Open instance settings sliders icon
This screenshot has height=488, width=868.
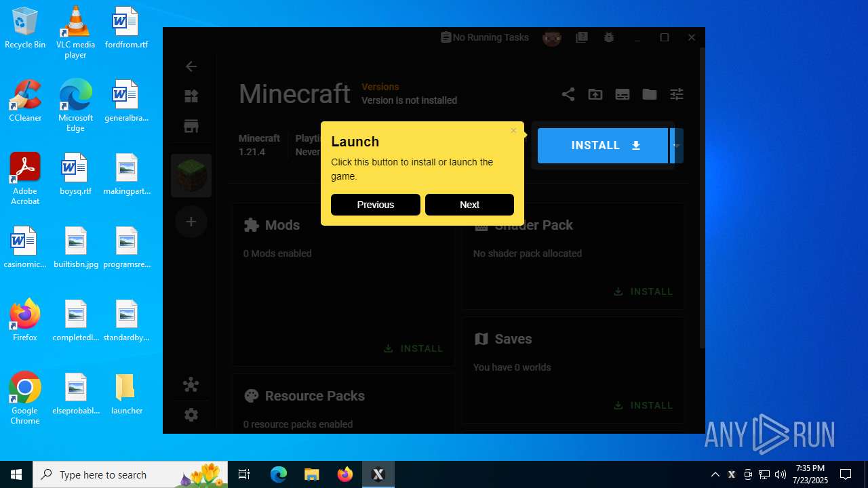point(677,94)
